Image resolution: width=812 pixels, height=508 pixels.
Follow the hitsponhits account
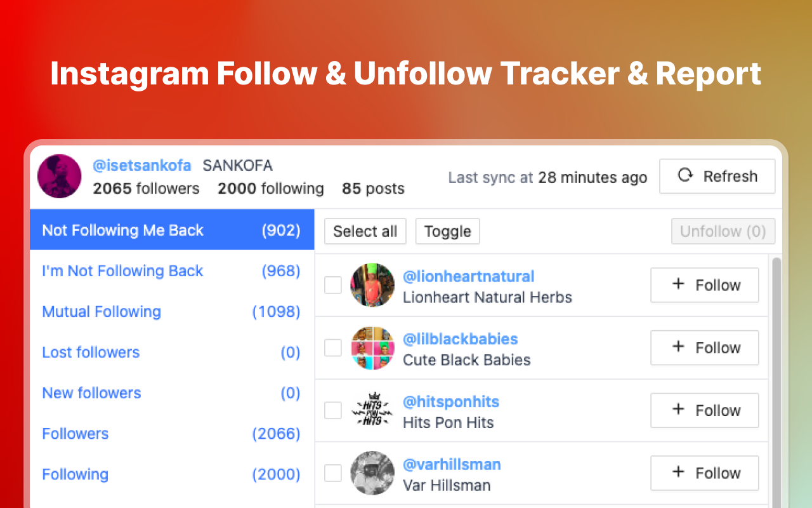[x=704, y=410]
